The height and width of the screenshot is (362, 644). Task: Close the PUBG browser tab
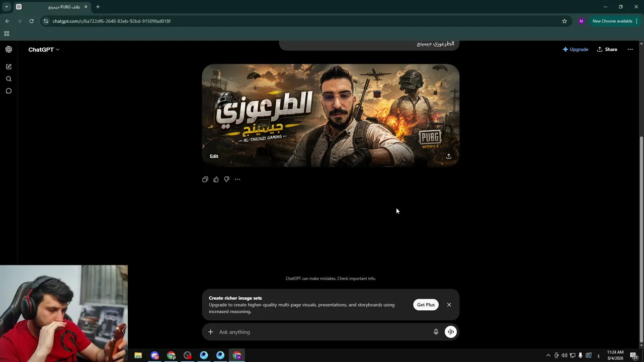click(86, 7)
